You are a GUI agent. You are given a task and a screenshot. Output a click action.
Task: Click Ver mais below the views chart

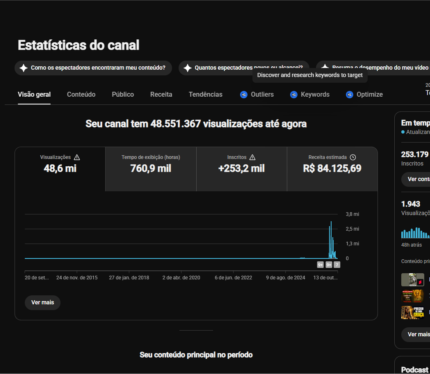[x=42, y=302]
